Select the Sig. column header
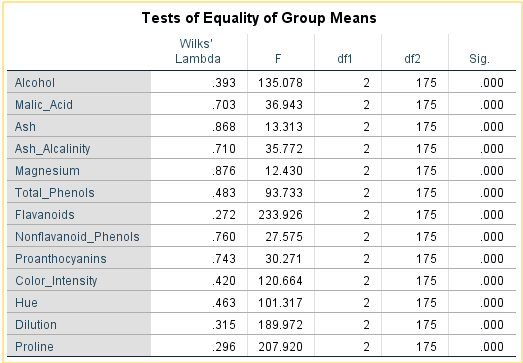 (479, 59)
